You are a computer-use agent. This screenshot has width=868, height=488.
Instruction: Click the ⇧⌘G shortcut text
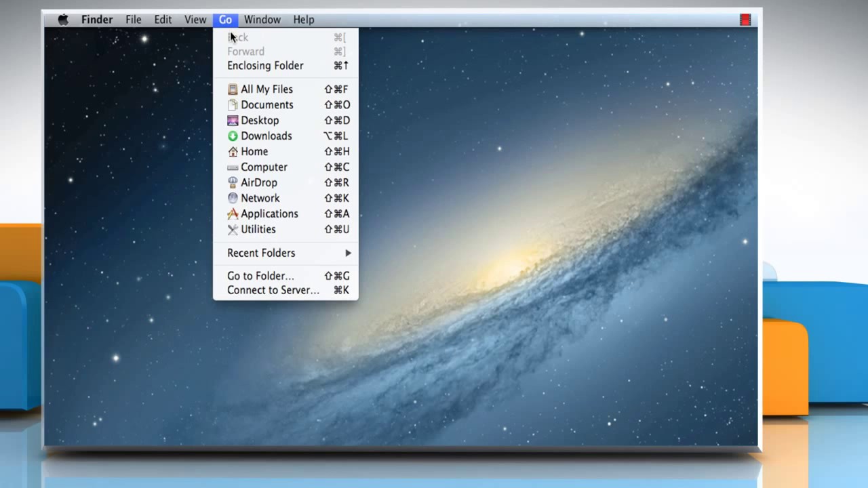[x=337, y=276]
